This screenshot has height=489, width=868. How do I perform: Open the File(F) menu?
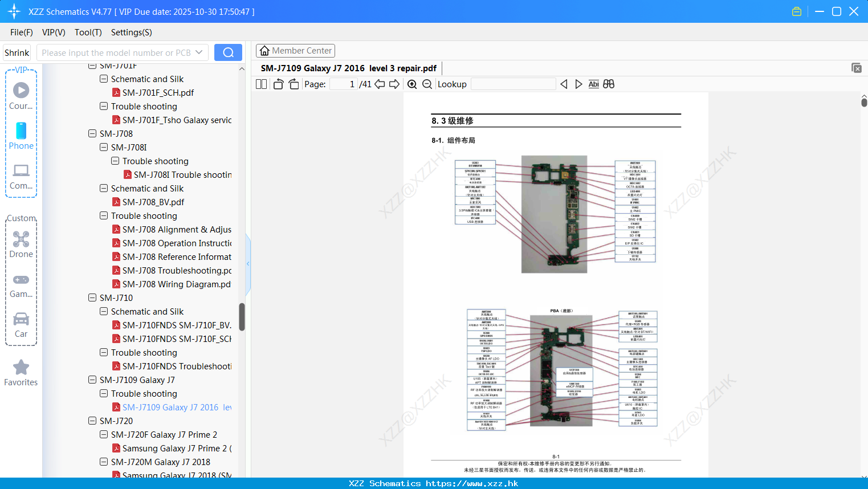click(22, 32)
